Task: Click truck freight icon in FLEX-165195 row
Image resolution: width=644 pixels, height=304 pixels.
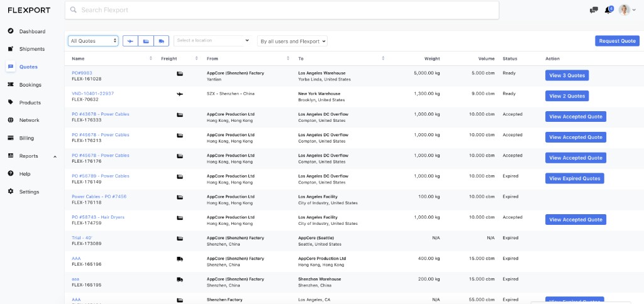Action: (179, 280)
